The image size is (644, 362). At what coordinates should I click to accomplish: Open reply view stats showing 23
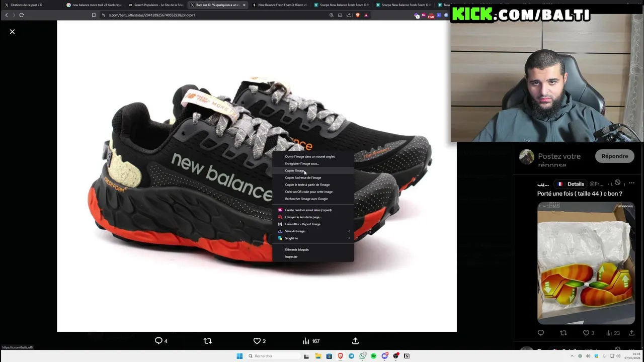(613, 333)
